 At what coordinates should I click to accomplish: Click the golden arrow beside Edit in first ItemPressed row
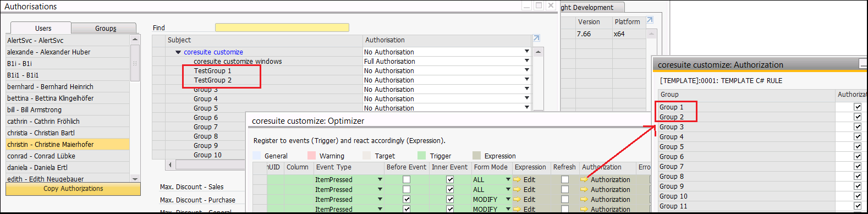click(x=517, y=180)
